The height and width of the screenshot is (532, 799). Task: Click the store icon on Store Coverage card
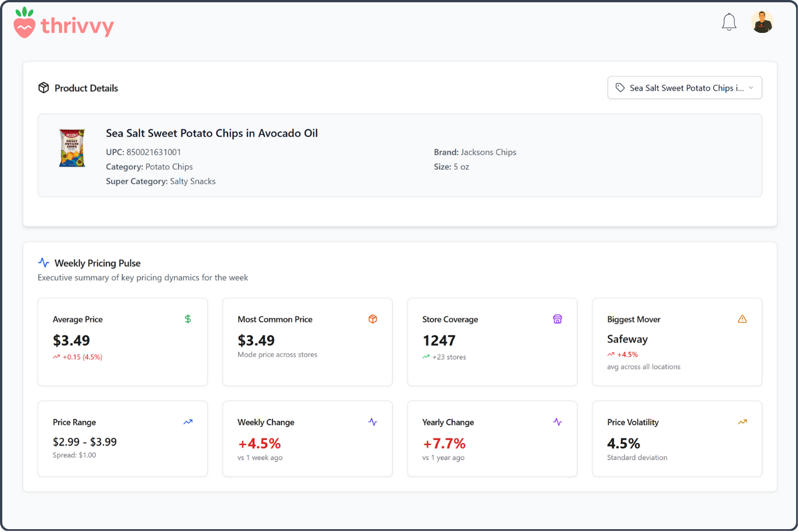click(x=558, y=319)
